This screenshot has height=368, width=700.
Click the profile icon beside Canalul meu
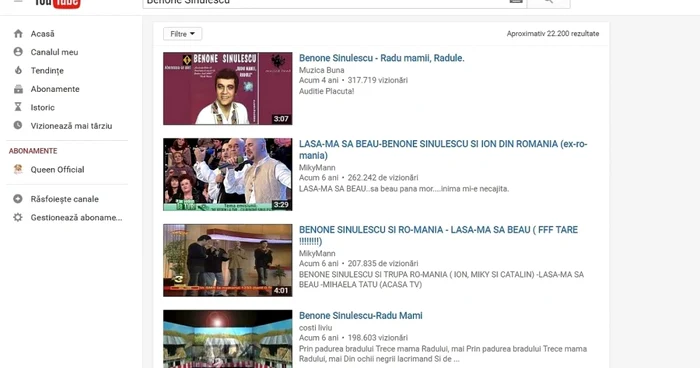coord(18,52)
